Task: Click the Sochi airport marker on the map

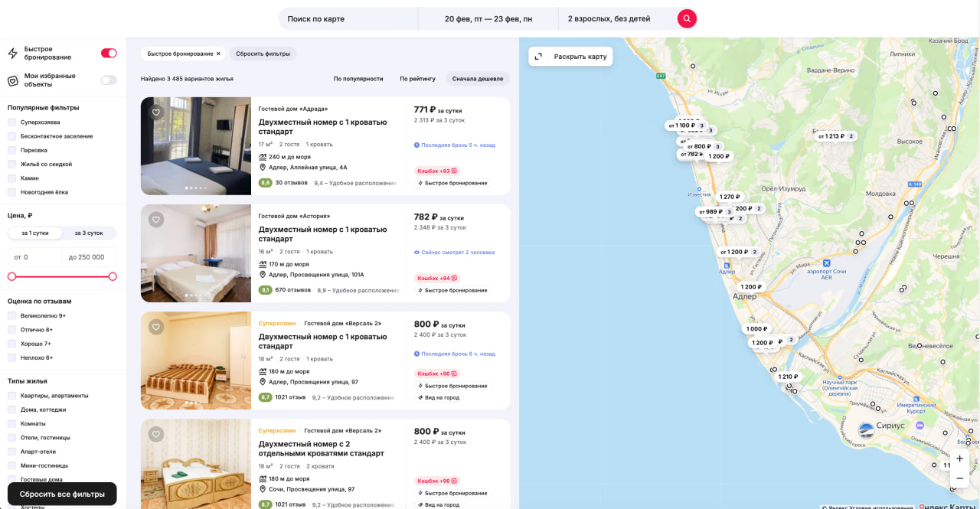Action: tap(826, 263)
